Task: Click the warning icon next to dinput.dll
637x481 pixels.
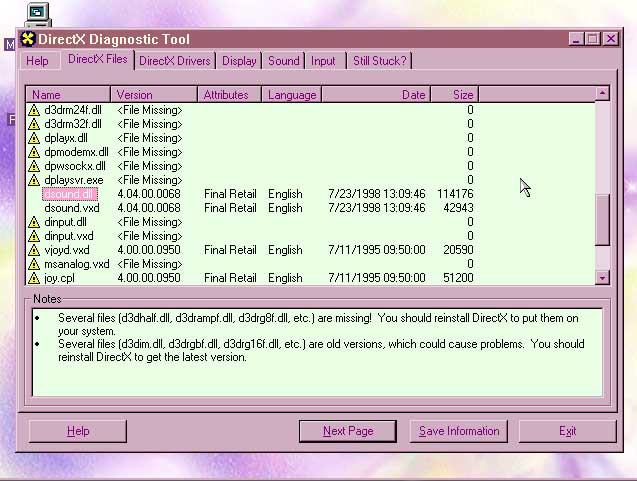Action: coord(34,222)
